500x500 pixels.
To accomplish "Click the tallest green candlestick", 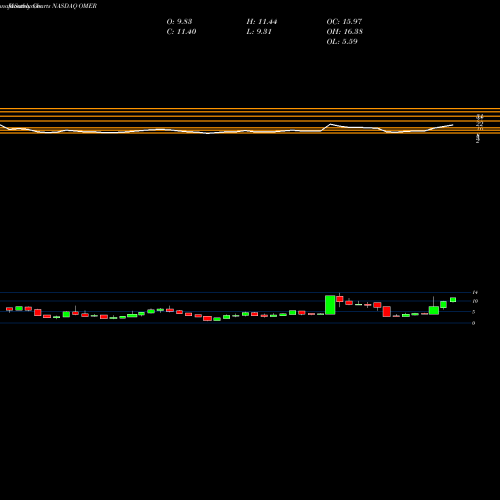I will (330, 305).
